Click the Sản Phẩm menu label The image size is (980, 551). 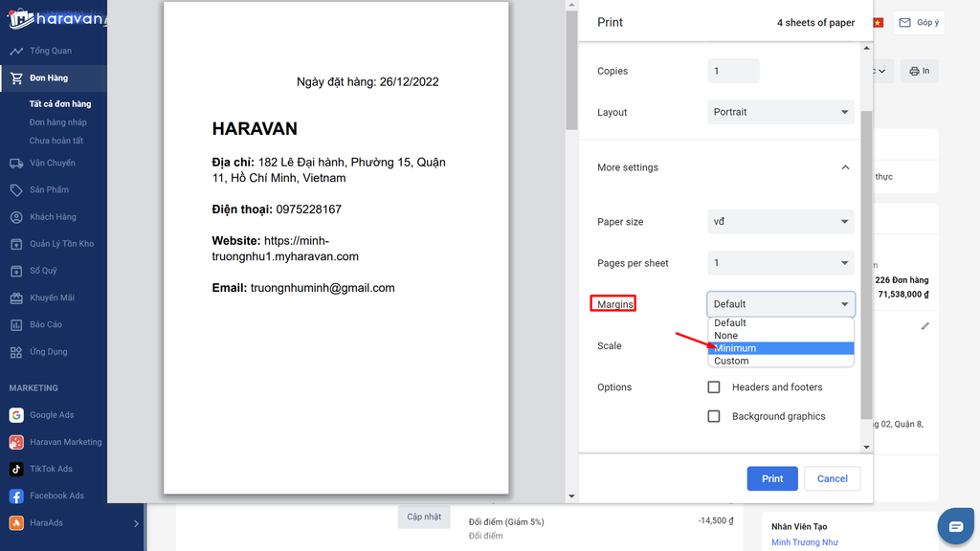tap(50, 190)
